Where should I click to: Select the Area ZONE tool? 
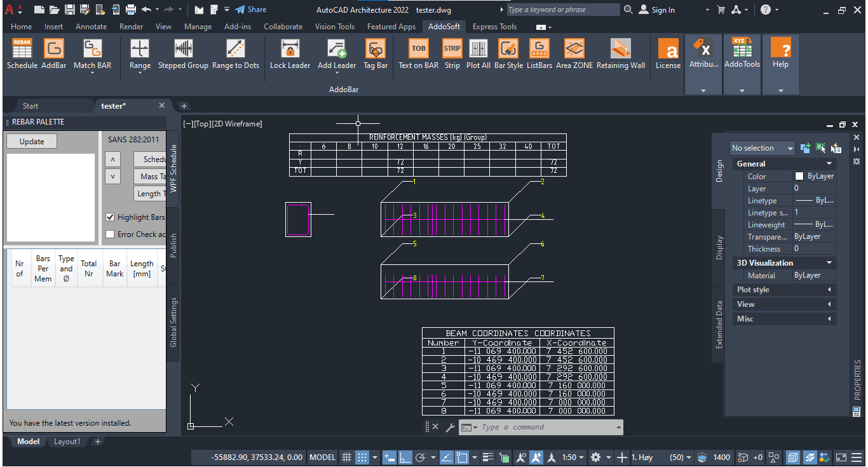(x=574, y=53)
